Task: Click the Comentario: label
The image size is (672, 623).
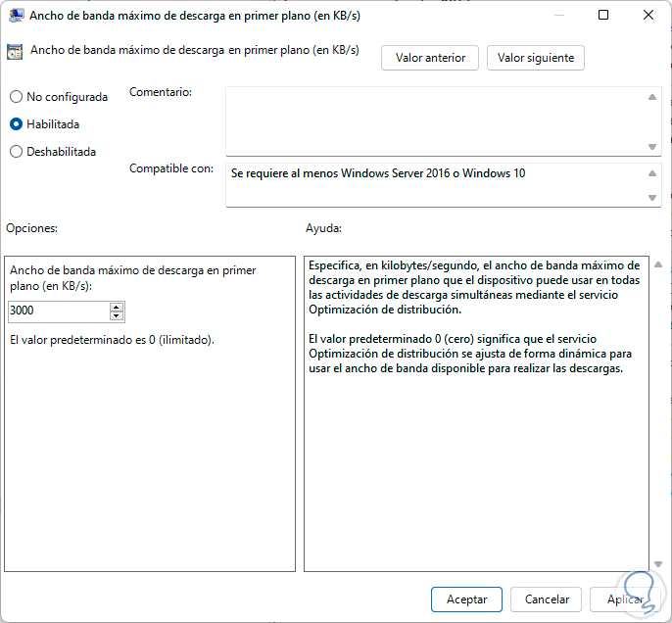Action: coord(161,92)
